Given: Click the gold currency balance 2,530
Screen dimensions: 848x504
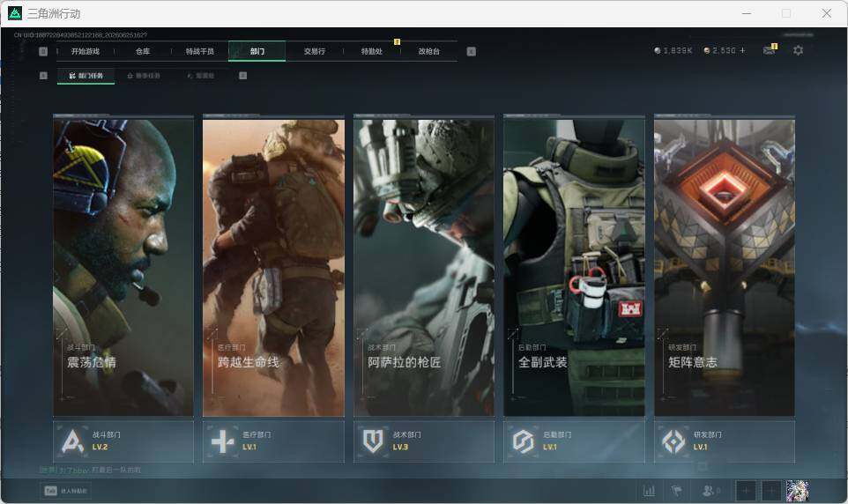Looking at the screenshot, I should (x=720, y=50).
